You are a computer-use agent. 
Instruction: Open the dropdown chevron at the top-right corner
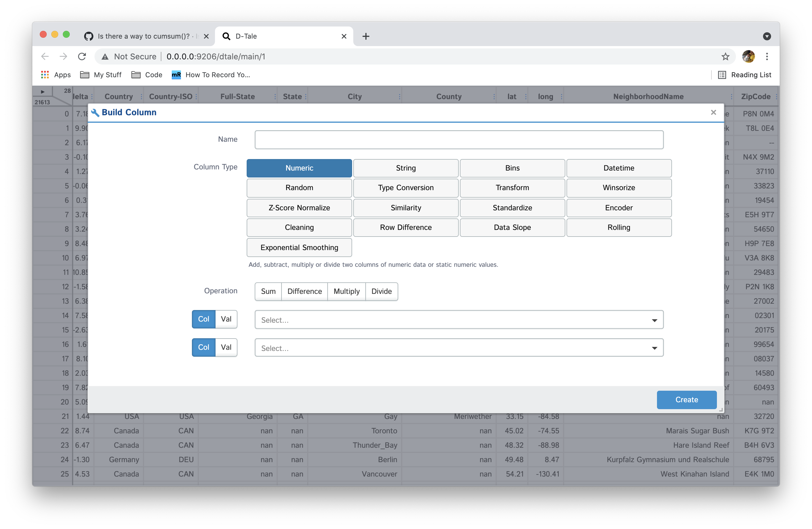pos(767,36)
